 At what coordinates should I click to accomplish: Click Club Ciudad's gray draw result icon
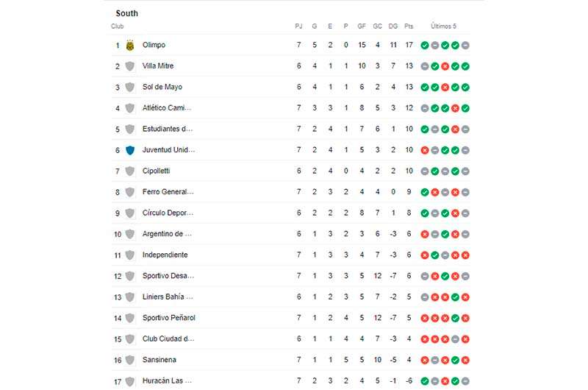click(x=455, y=339)
